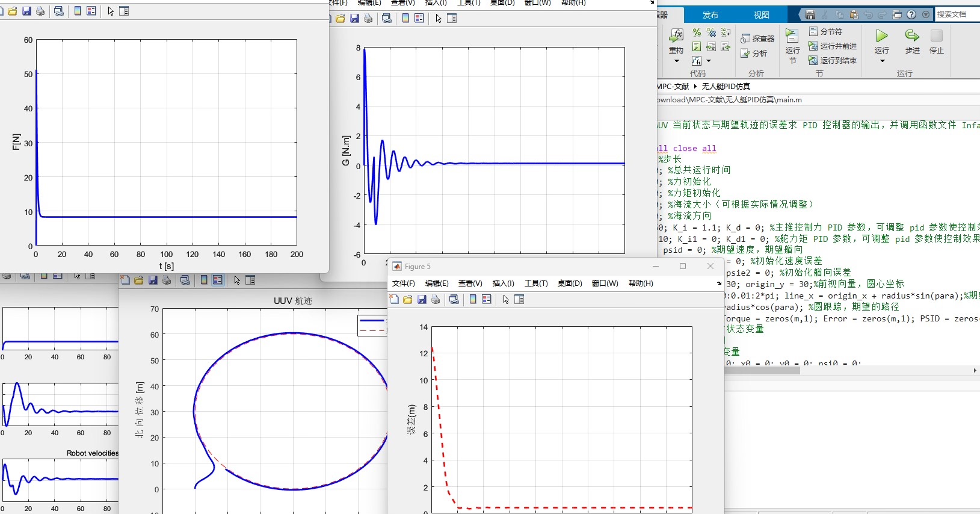Image resolution: width=980 pixels, height=514 pixels.
Task: Switch to the 发布 ribbon tab
Action: [710, 15]
